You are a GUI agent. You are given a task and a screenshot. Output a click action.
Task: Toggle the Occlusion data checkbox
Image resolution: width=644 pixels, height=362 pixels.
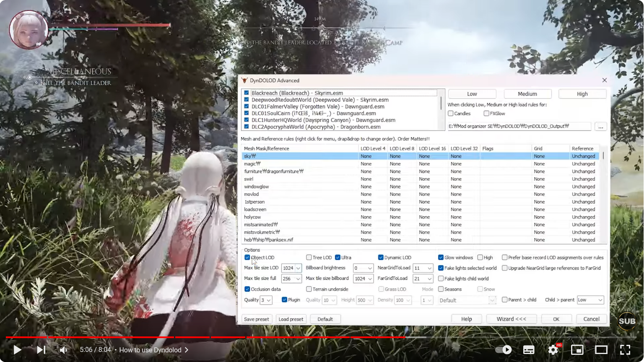pyautogui.click(x=247, y=289)
